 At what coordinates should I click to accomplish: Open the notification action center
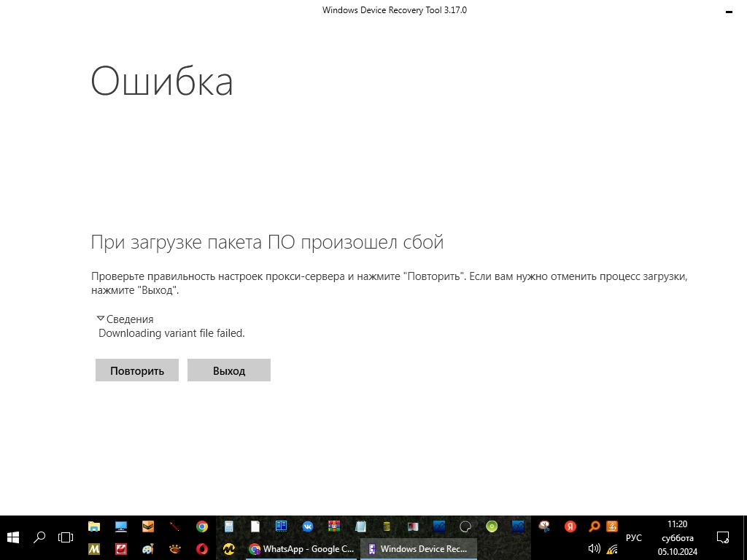723,537
